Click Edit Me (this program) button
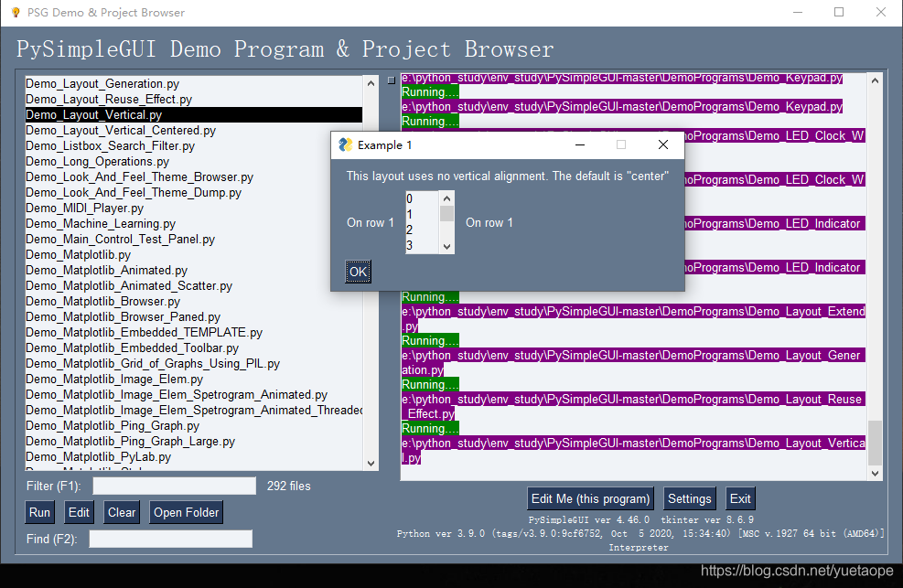Screen dimensions: 903x588 pos(590,498)
